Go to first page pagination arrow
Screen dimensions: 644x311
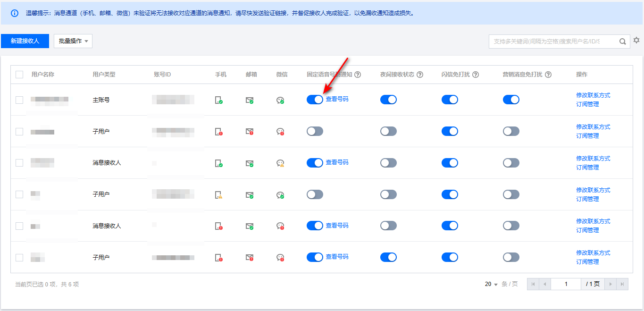[x=533, y=284]
